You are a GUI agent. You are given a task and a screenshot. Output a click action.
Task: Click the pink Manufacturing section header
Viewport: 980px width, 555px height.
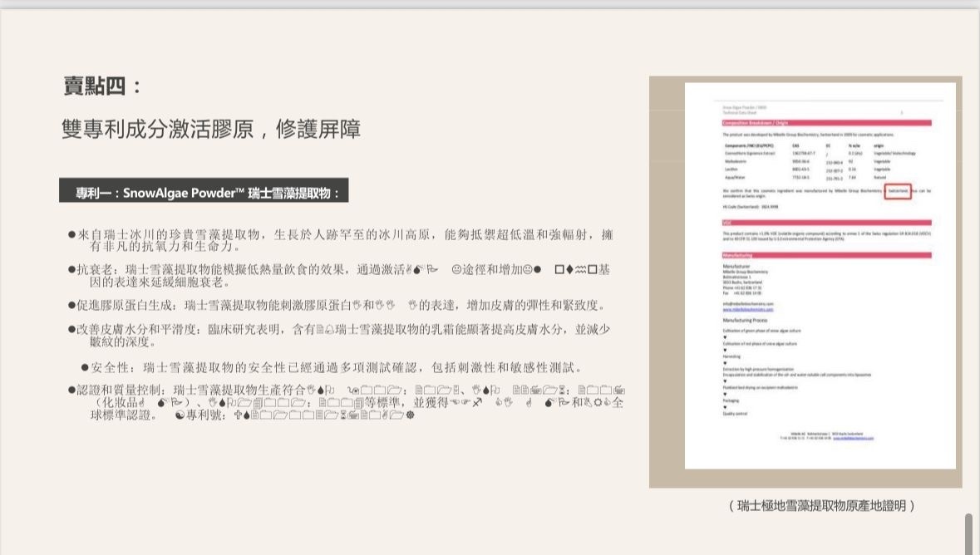[826, 255]
